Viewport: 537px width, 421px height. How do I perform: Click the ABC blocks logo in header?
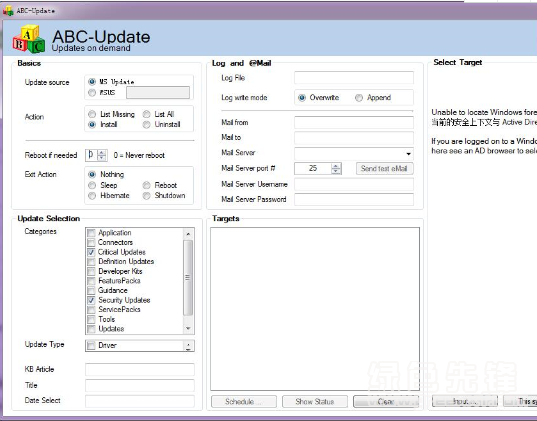29,39
